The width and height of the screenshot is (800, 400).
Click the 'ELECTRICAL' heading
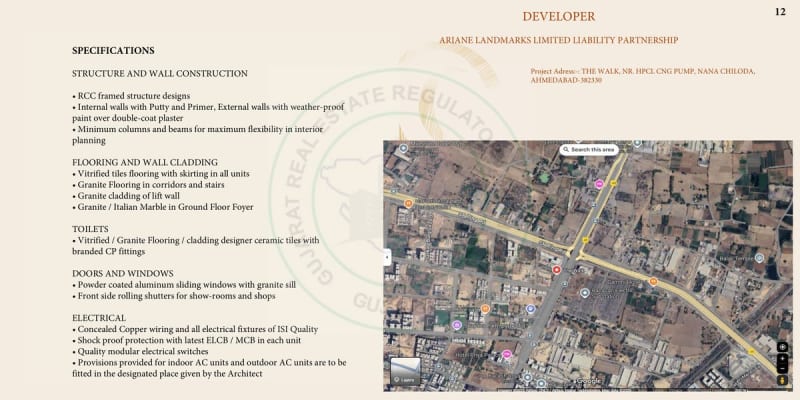99,318
